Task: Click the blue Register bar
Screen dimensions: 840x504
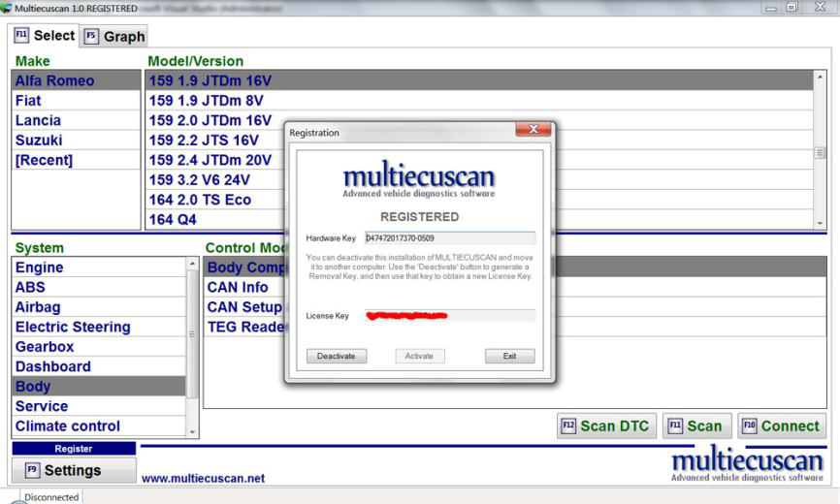Action: [x=74, y=449]
